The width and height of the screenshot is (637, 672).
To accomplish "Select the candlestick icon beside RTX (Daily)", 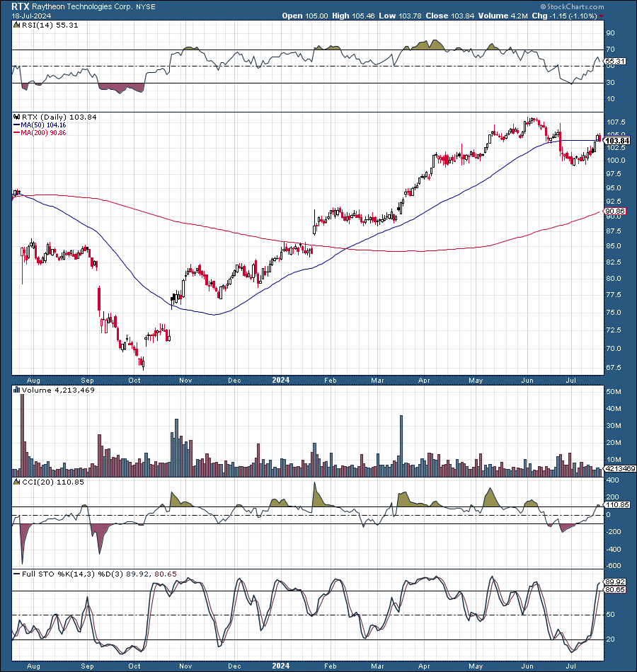I will 16,117.
